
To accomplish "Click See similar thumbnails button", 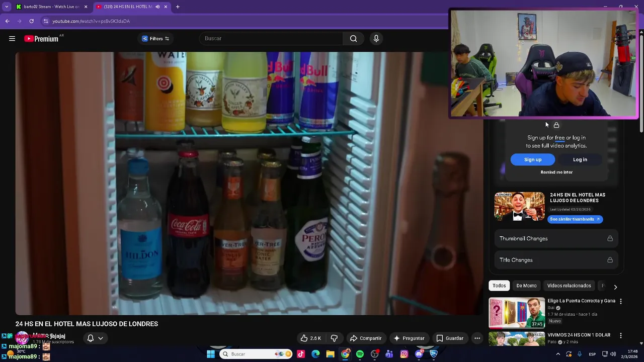I will point(575,219).
